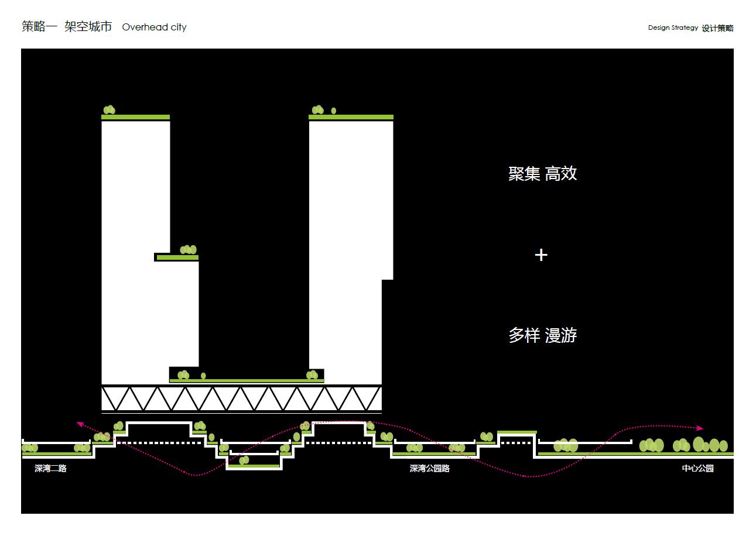Click the "深湾公园路" road label
The height and width of the screenshot is (543, 756).
click(x=430, y=469)
